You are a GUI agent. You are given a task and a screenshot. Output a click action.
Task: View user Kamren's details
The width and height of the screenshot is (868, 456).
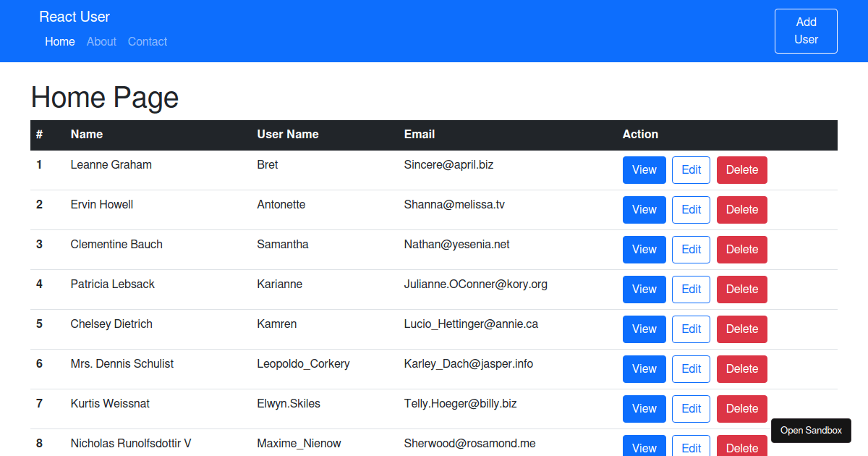coord(644,329)
